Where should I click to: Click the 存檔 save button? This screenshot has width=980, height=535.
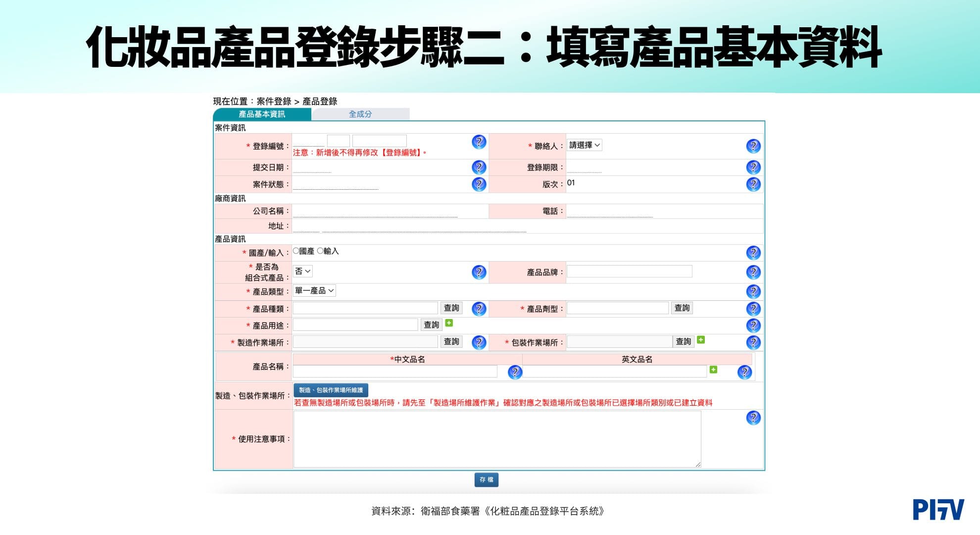tap(487, 480)
